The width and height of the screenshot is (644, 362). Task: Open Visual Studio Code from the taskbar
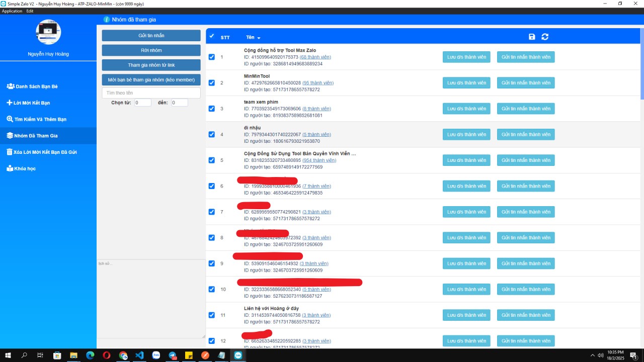point(139,355)
